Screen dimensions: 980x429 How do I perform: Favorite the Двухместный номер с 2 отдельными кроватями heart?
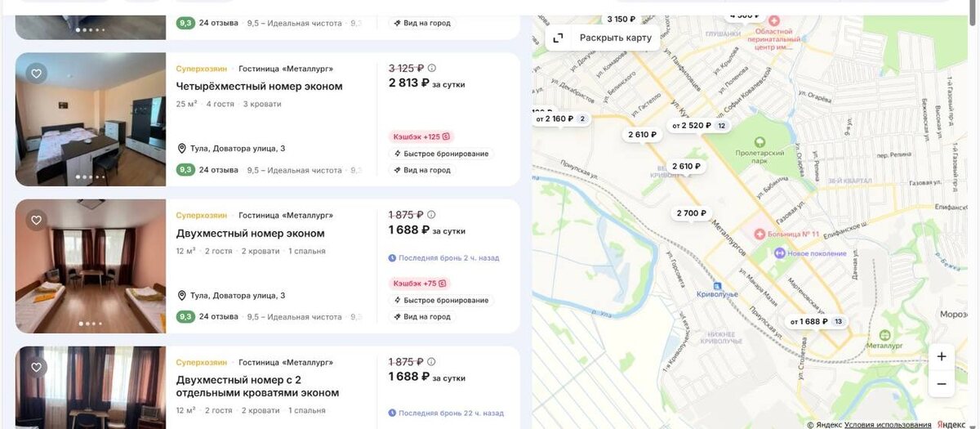click(x=36, y=368)
